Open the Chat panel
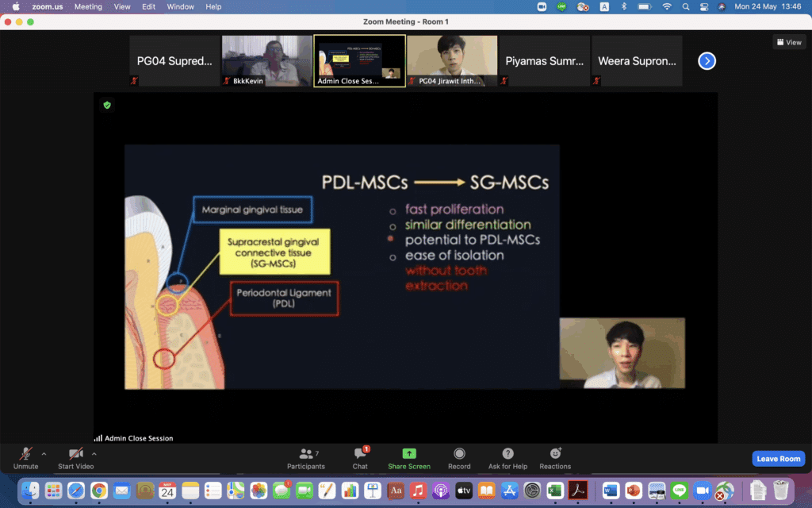812x508 pixels. point(361,458)
